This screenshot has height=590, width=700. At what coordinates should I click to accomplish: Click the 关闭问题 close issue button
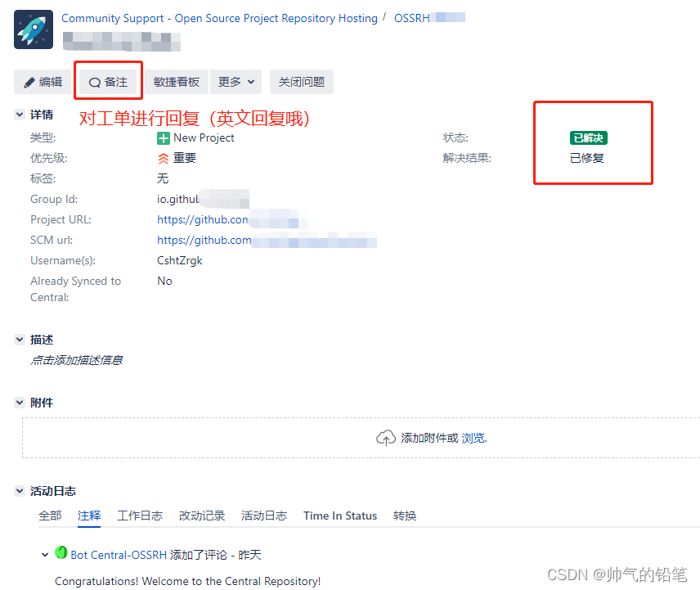(301, 82)
